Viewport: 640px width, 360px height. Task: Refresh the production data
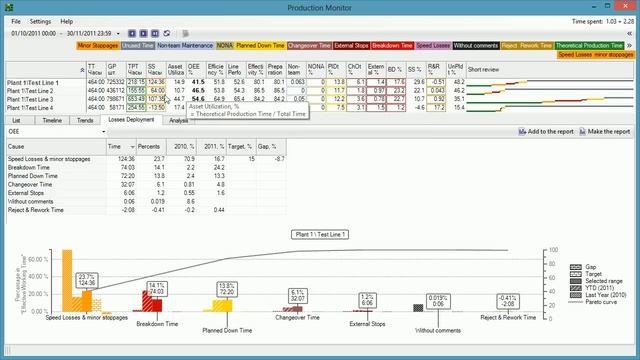point(167,33)
